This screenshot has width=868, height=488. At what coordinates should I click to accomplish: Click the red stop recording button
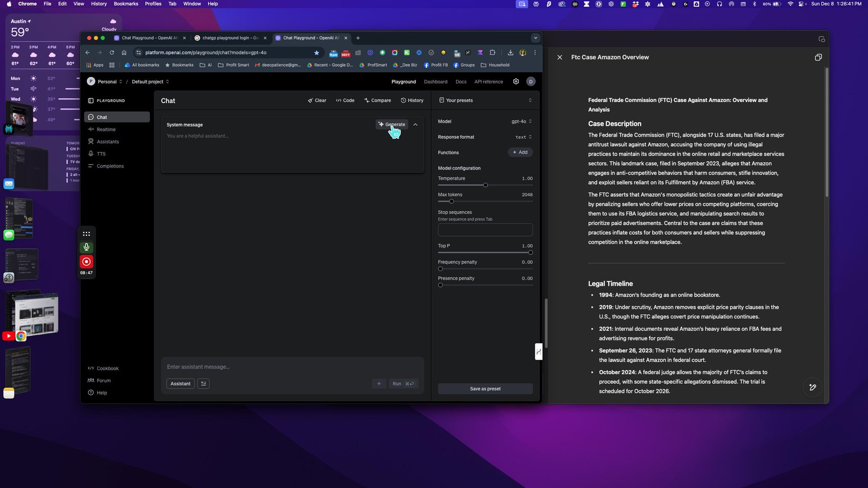86,261
